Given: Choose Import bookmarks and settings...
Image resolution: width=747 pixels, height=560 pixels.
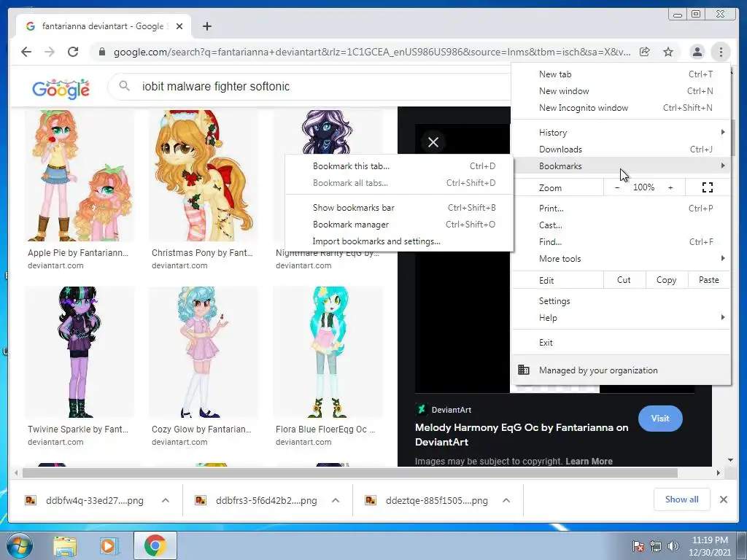Looking at the screenshot, I should click(399, 241).
